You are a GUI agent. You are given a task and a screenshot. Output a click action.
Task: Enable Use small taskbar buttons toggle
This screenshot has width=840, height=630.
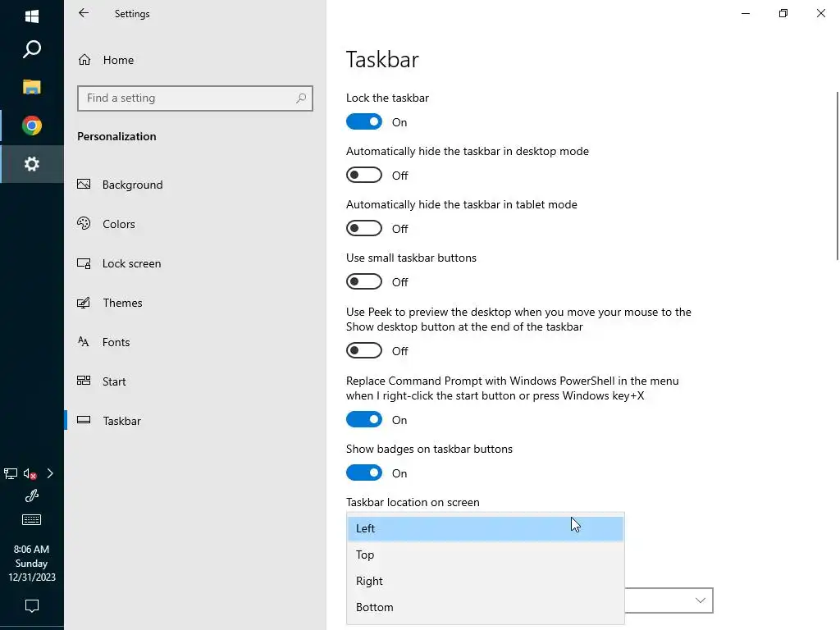tap(364, 282)
